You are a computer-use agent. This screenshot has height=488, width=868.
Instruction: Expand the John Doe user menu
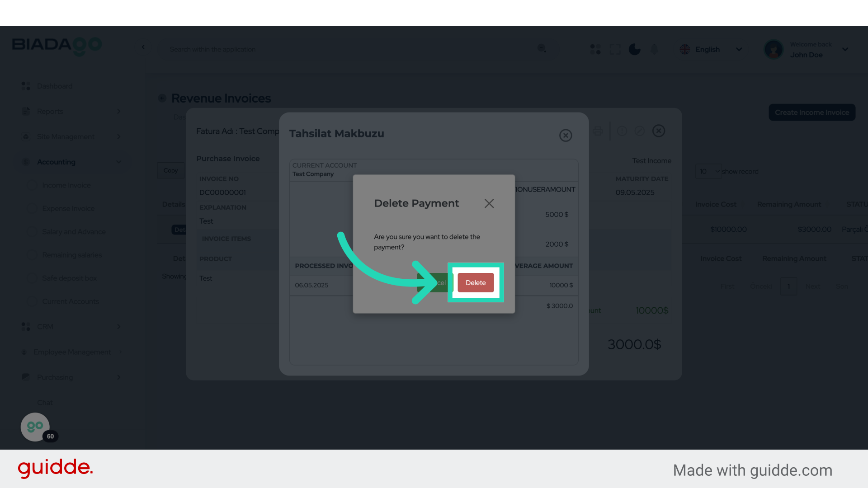(844, 49)
